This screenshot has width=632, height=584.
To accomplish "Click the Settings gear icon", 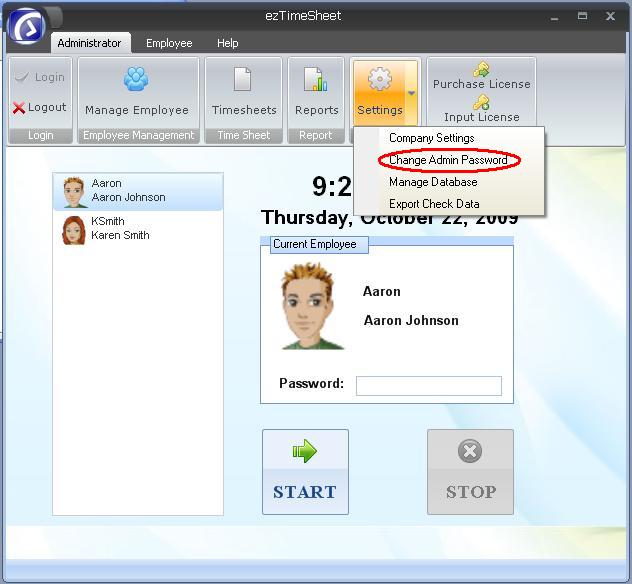I will pos(379,79).
